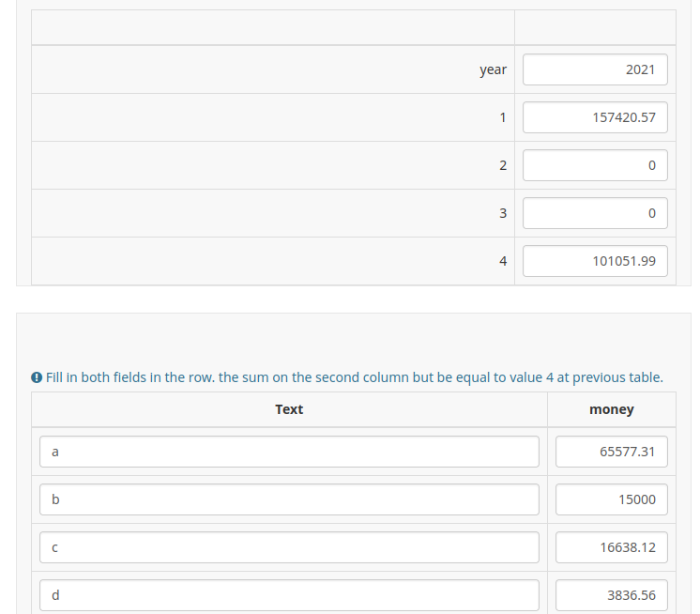Click the money field showing 15000
700x614 pixels.
(611, 499)
